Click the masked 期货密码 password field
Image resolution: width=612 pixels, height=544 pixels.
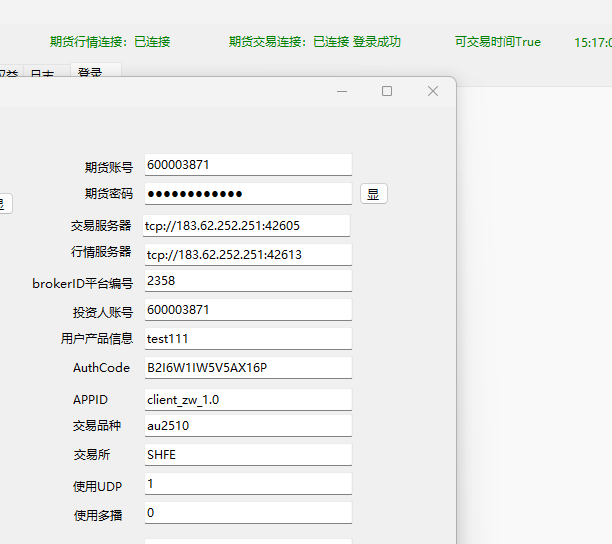click(248, 194)
